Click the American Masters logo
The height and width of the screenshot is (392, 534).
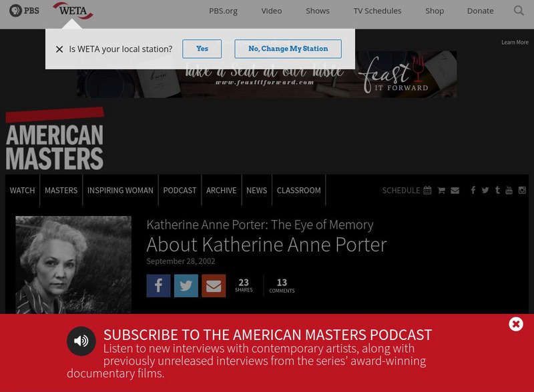pyautogui.click(x=55, y=139)
